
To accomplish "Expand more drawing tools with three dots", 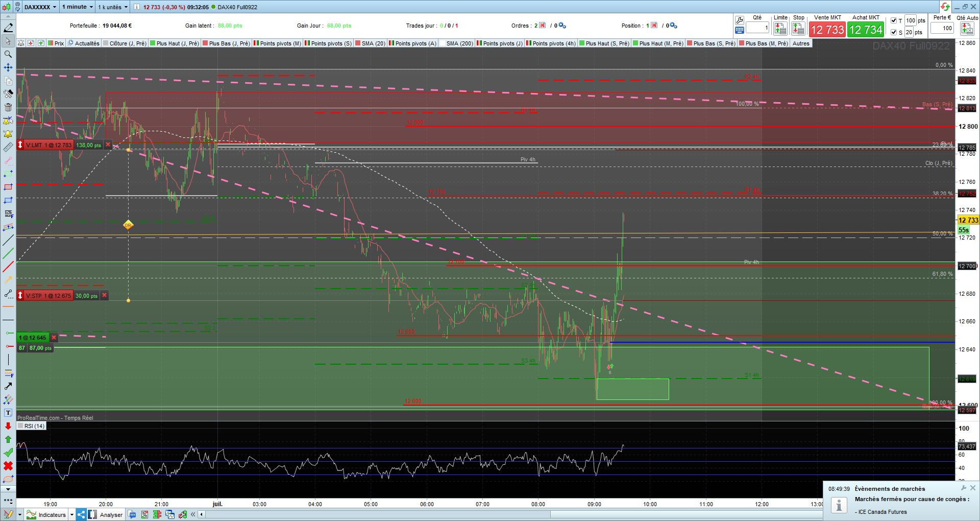I will [x=8, y=501].
